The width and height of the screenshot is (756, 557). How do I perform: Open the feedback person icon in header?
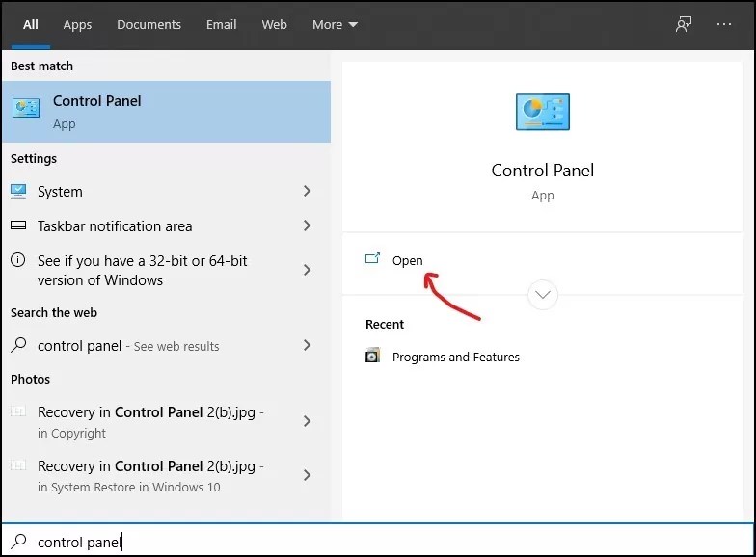click(683, 25)
